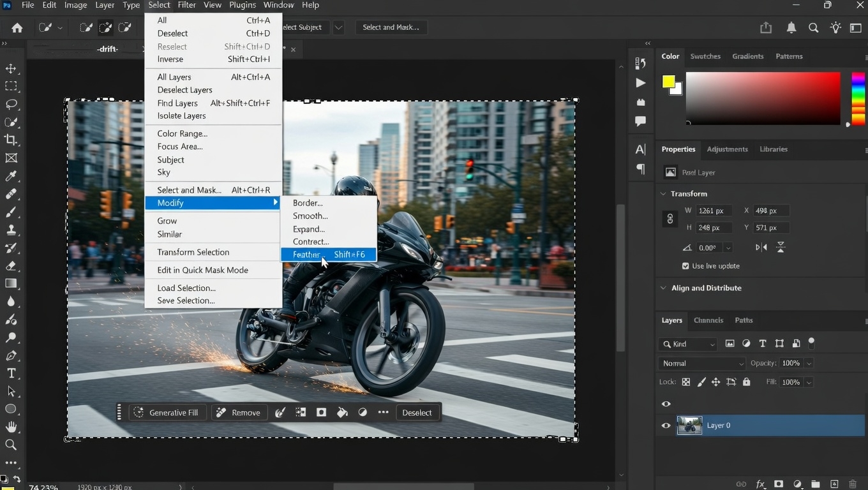Activate the Gradient tool
868x490 pixels.
point(11,283)
